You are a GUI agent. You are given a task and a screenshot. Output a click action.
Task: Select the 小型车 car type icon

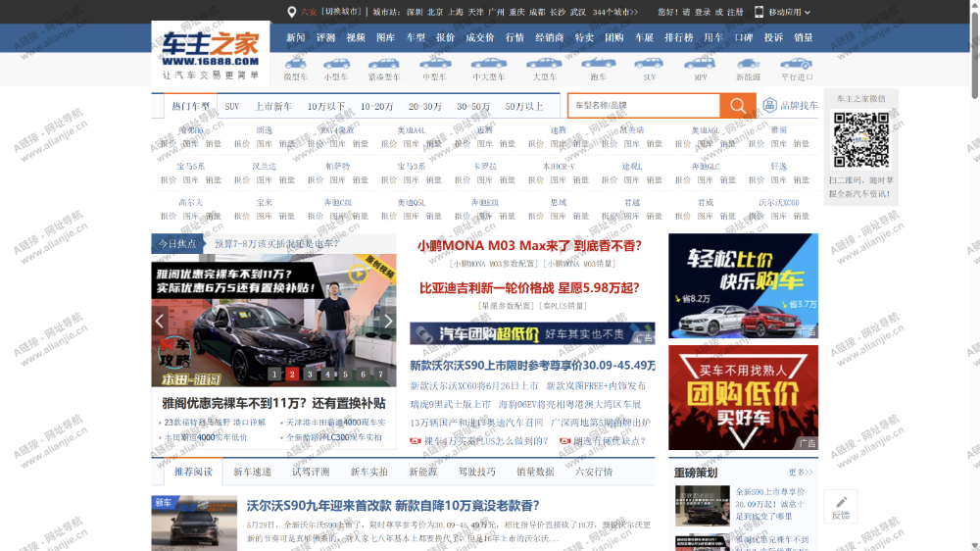(x=336, y=63)
